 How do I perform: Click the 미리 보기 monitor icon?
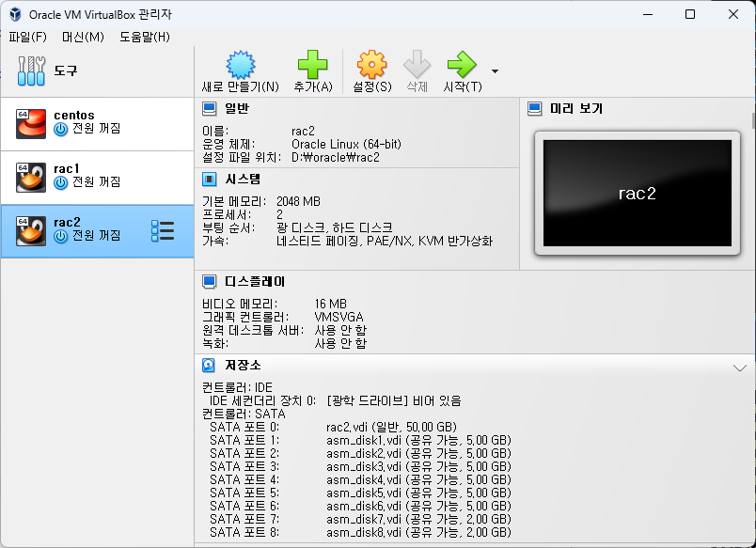coord(535,109)
